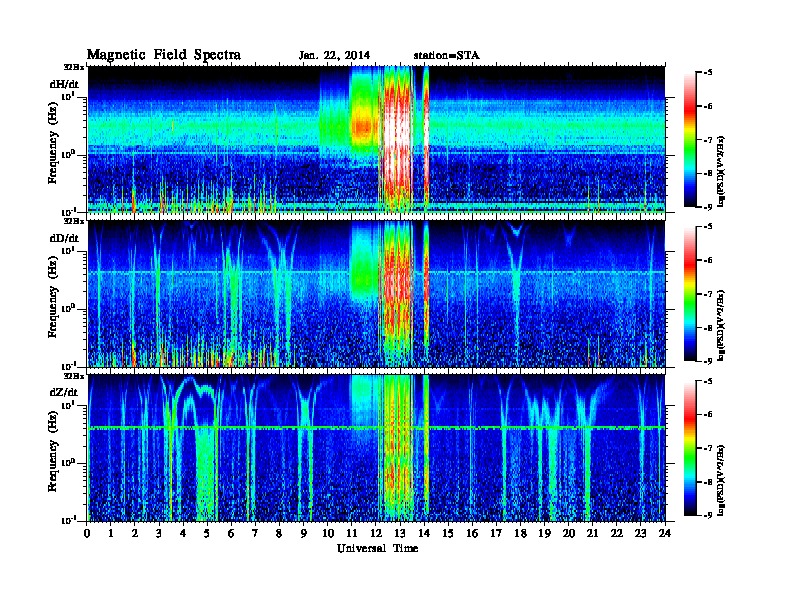
Task: Click the "32Hz" label atop dH/dt panel
Action: [x=73, y=67]
